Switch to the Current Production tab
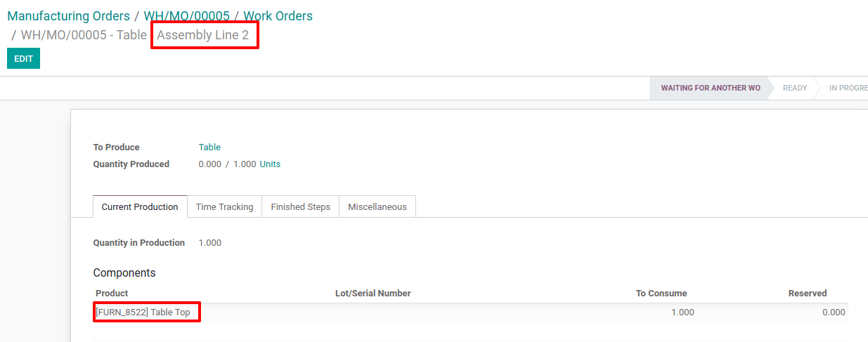This screenshot has width=868, height=342. pyautogui.click(x=140, y=207)
